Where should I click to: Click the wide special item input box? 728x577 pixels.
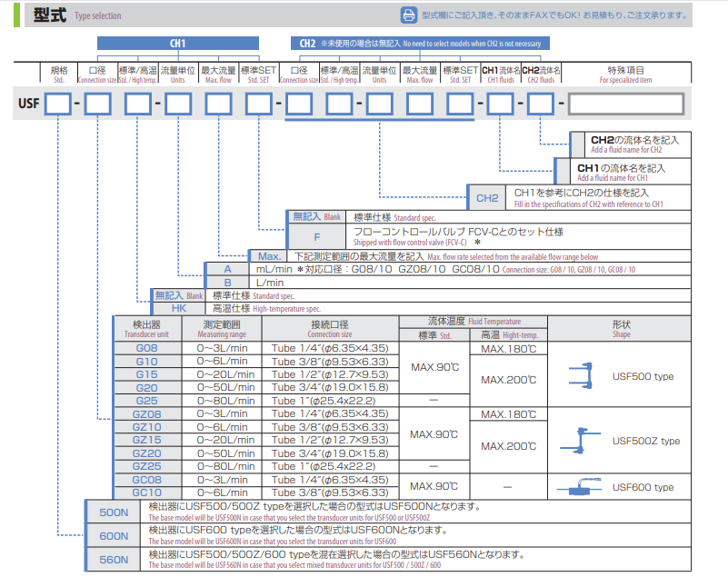625,106
